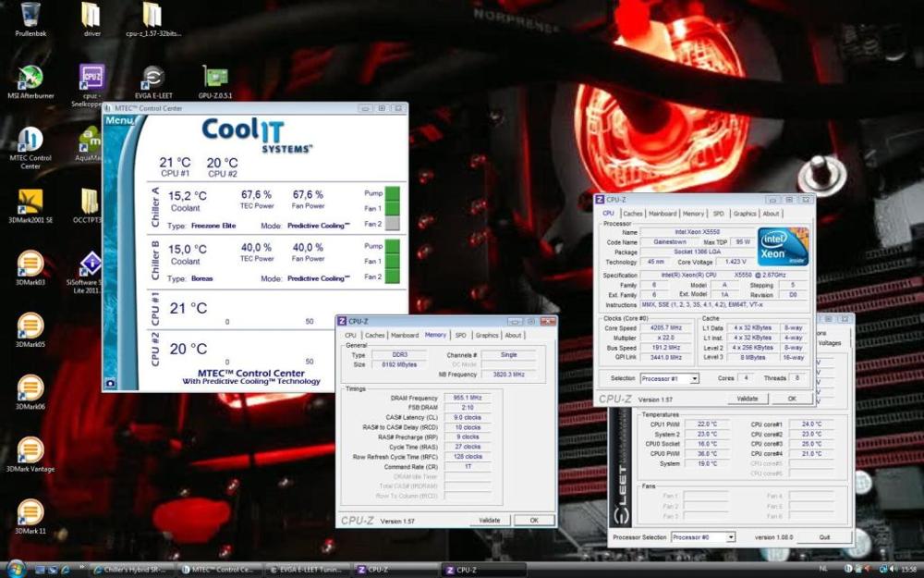Switch to EVGA E-LEET taskbar button
The width and height of the screenshot is (924, 578).
tap(309, 570)
